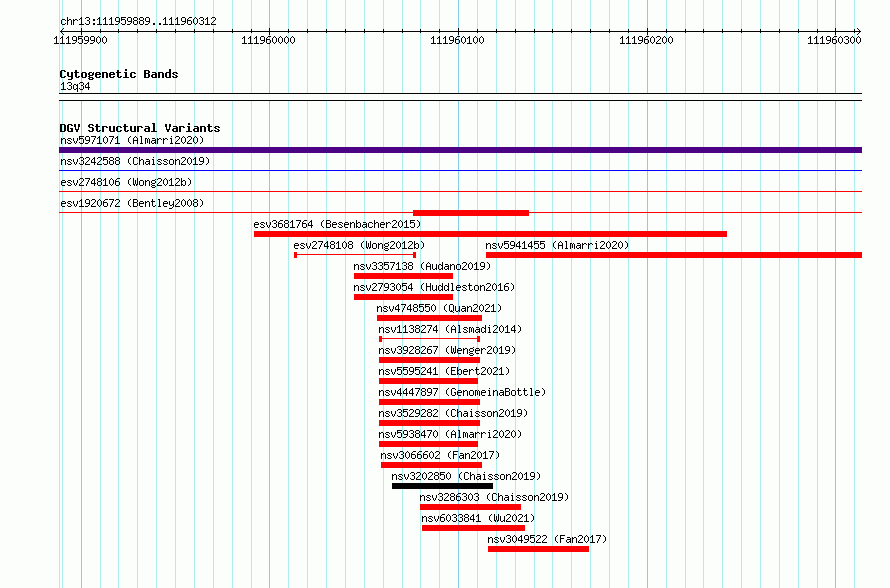Open variant nsv3242588 (Chaisson2019) label
Image resolution: width=890 pixels, height=588 pixels.
[x=135, y=161]
